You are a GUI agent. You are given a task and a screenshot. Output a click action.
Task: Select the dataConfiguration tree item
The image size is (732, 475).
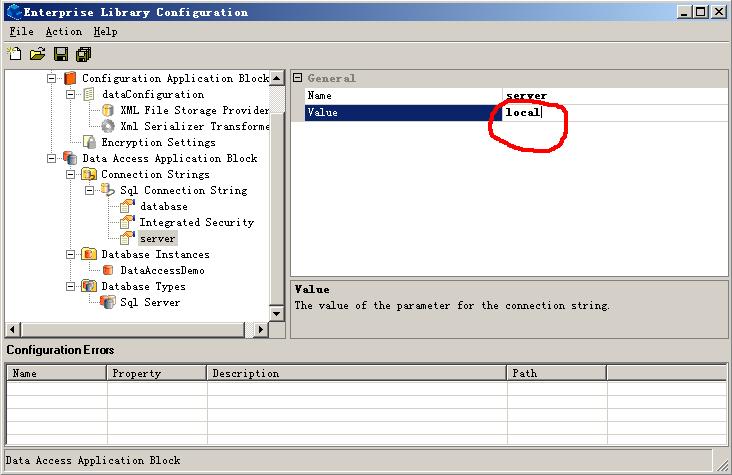click(x=153, y=94)
